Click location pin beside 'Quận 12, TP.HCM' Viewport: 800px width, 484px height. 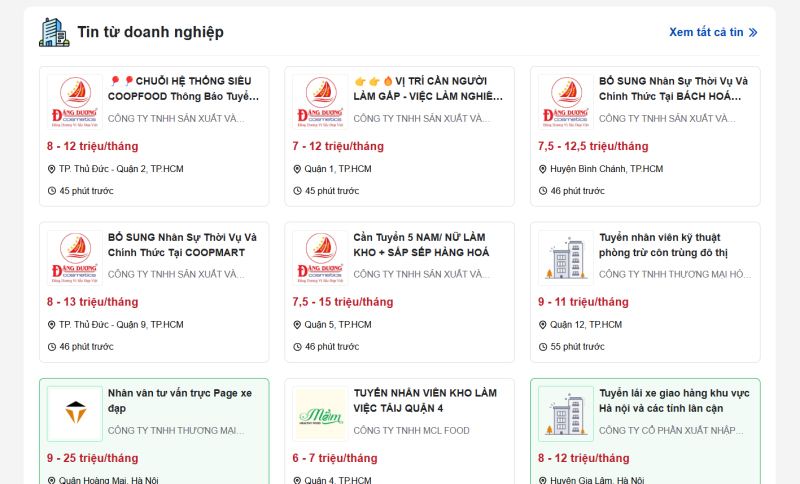coord(542,325)
